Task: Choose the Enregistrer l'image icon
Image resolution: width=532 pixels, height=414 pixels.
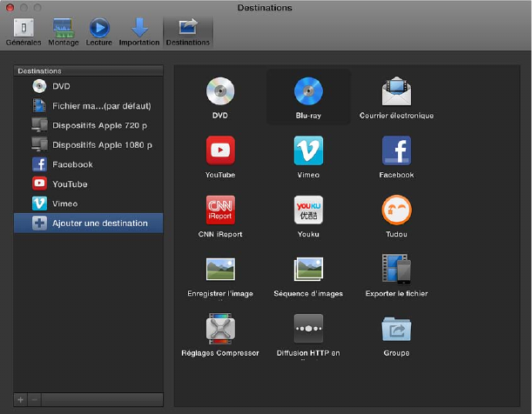Action: click(220, 269)
